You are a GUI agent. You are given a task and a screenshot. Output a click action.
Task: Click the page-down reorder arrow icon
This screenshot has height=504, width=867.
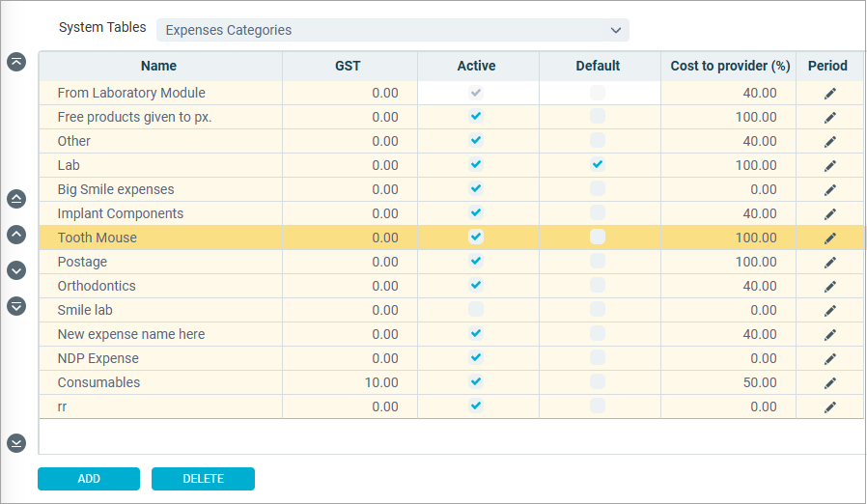tap(16, 305)
